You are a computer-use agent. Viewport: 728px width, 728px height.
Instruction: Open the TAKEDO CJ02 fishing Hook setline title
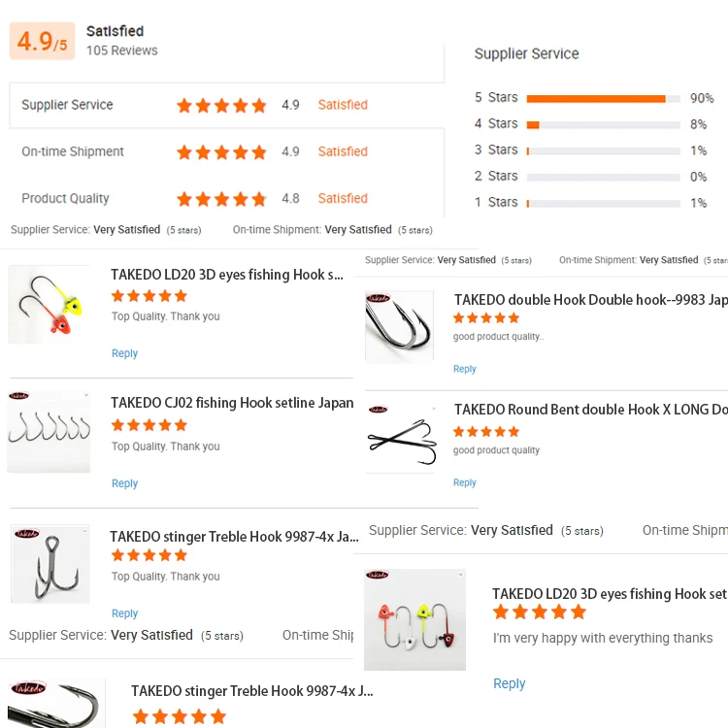pyautogui.click(x=232, y=403)
